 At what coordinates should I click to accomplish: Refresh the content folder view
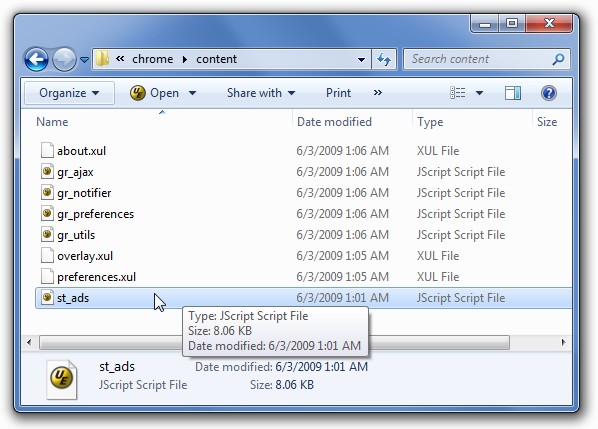pos(384,59)
